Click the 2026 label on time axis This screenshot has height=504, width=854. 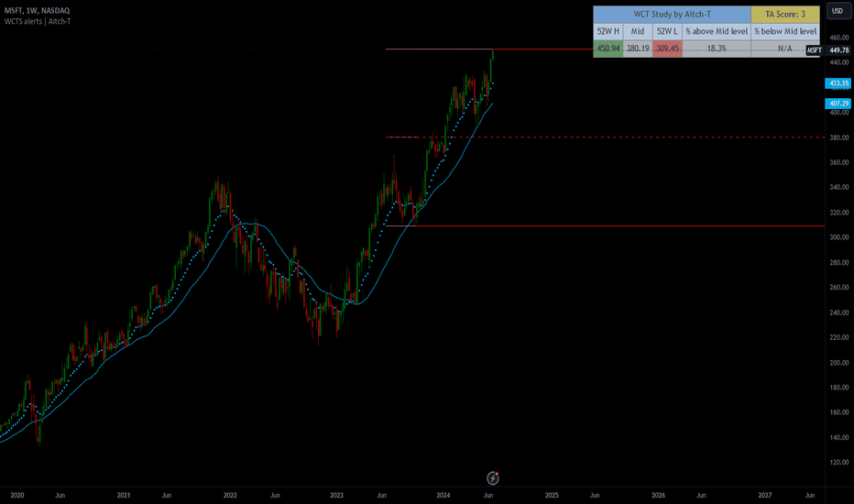pos(658,495)
